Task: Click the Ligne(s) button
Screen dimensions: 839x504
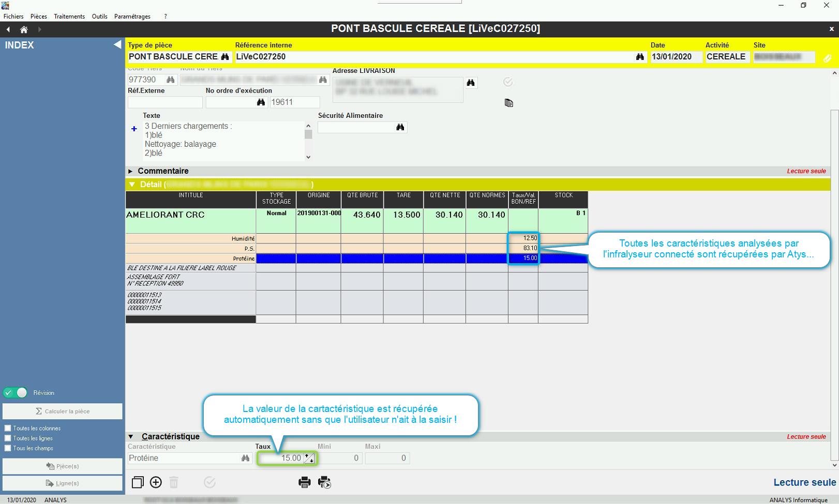Action: point(63,483)
